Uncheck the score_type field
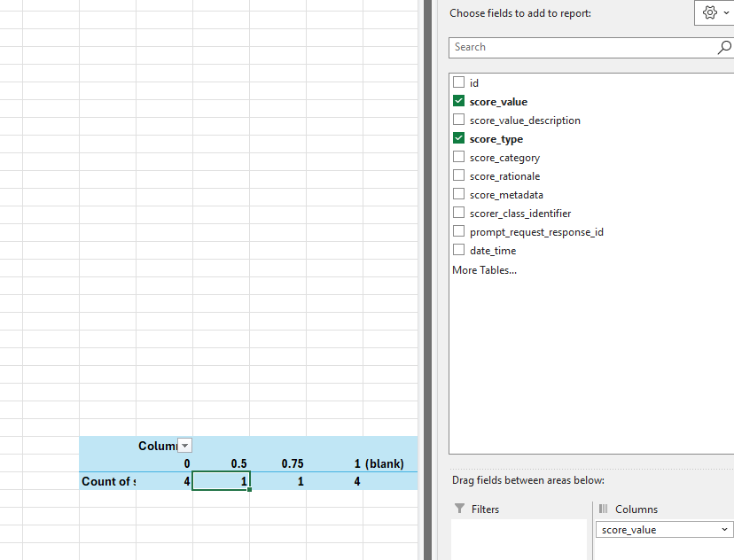 pyautogui.click(x=458, y=138)
